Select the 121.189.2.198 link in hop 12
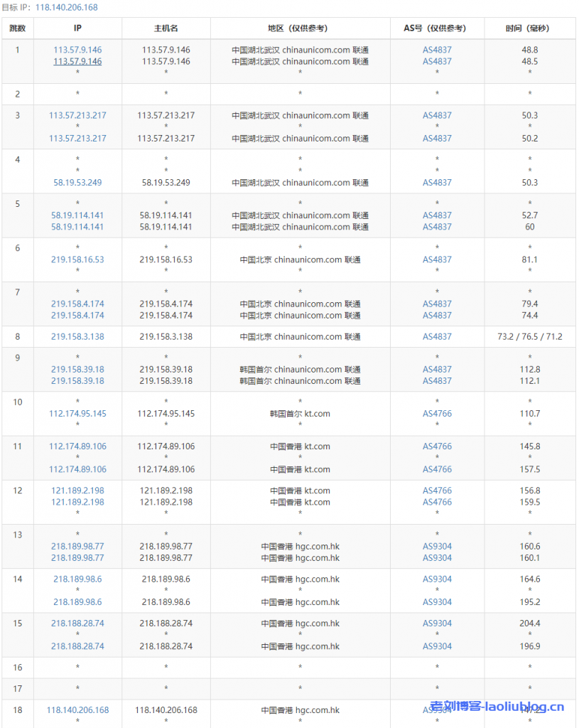This screenshot has width=579, height=728. (x=77, y=490)
